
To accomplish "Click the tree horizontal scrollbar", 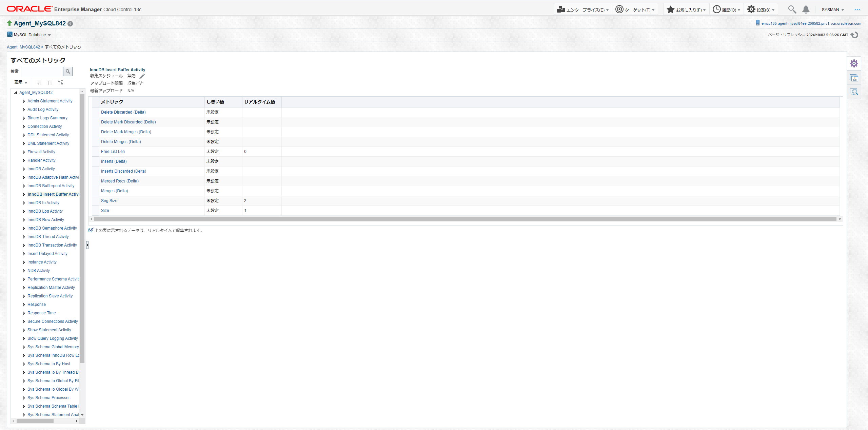I will coord(35,421).
